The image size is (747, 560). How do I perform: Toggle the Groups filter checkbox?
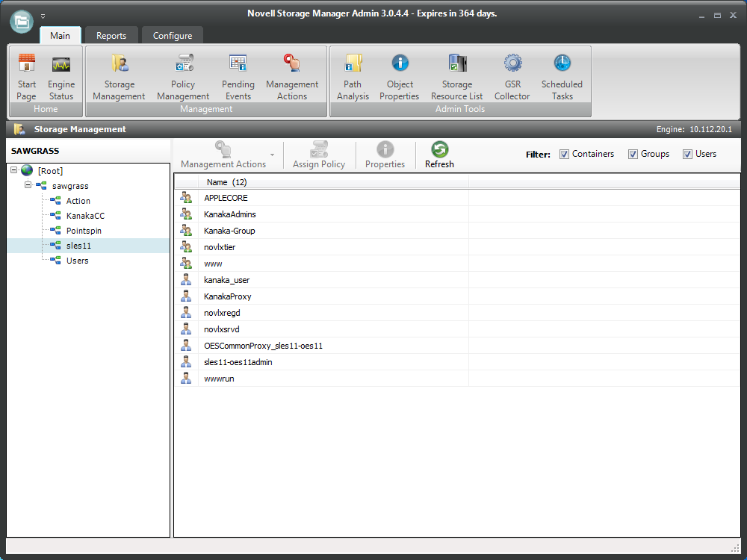tap(633, 154)
